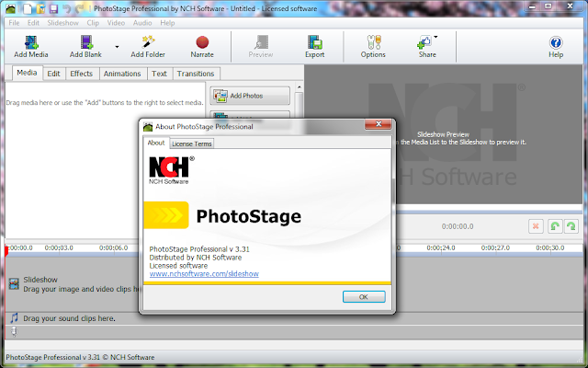Open the Help menu in menu bar

(x=167, y=23)
